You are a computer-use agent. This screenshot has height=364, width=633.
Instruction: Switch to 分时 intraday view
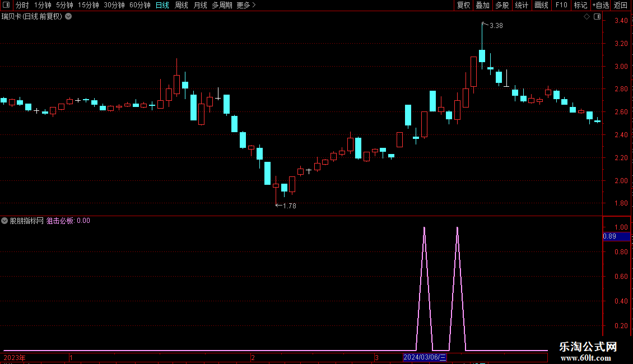click(x=22, y=5)
